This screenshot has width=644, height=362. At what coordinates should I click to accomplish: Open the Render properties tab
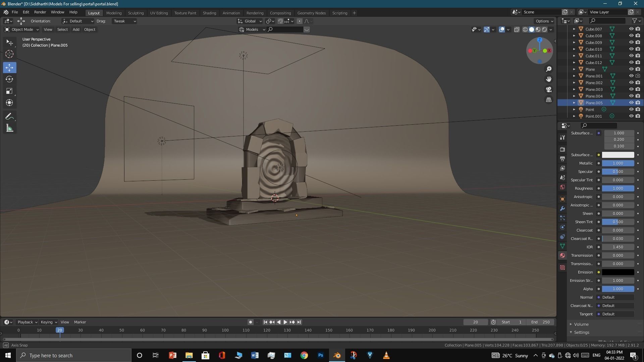pos(562,149)
